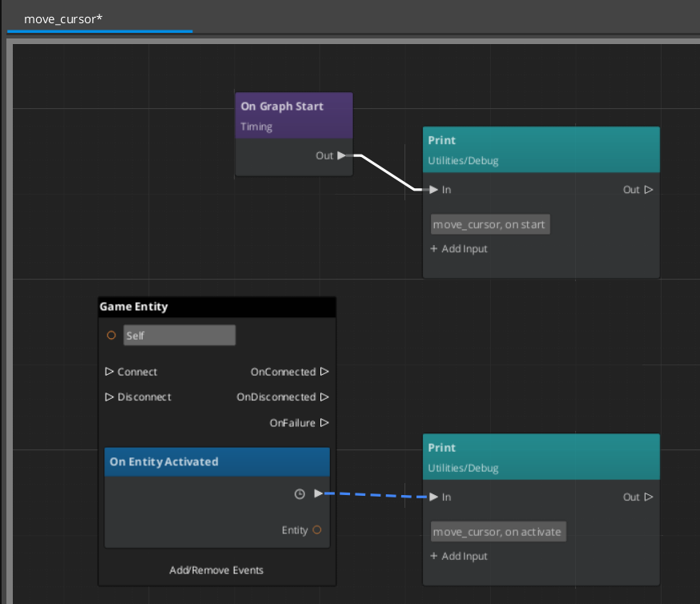Screen dimensions: 700x604
Task: Click the OnFailure output pin
Action: coord(324,423)
